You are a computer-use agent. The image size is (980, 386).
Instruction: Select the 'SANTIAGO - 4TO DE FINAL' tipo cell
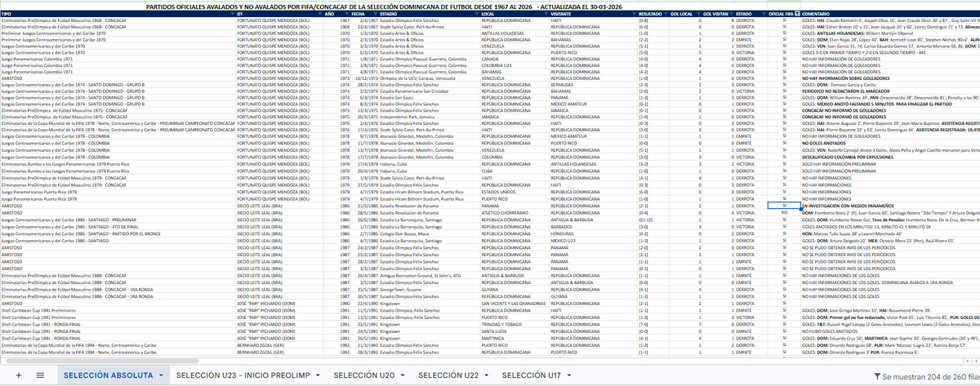117,227
